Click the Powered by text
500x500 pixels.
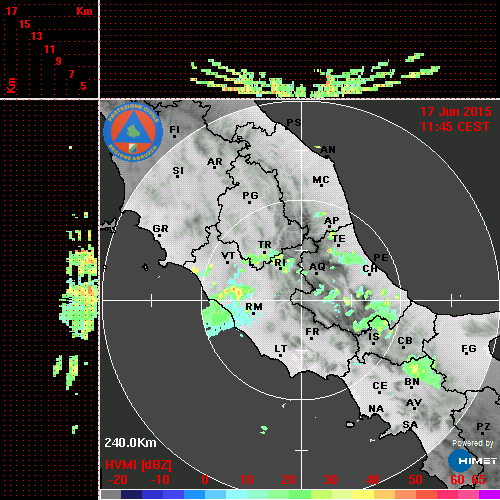tap(473, 443)
